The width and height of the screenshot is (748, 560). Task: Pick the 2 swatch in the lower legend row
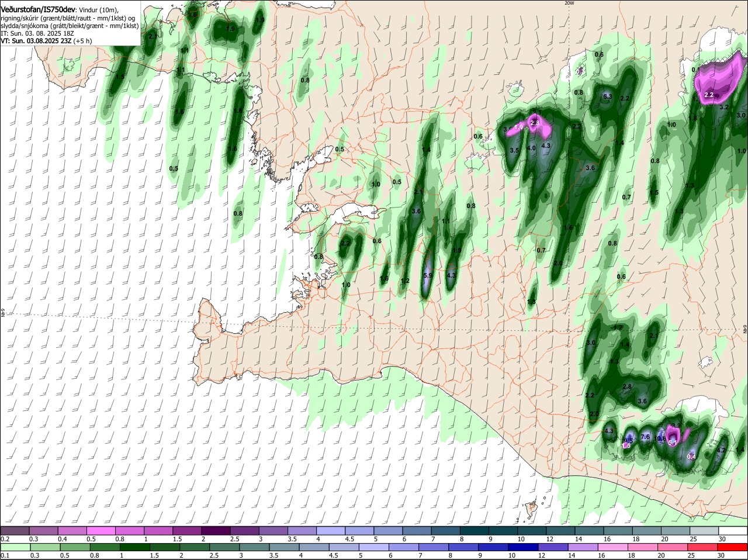[x=194, y=547]
